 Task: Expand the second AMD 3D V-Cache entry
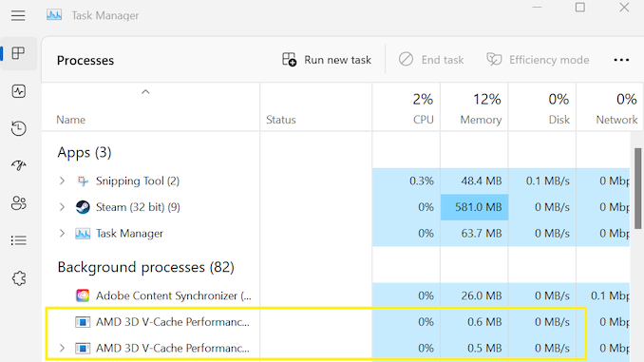(x=62, y=348)
